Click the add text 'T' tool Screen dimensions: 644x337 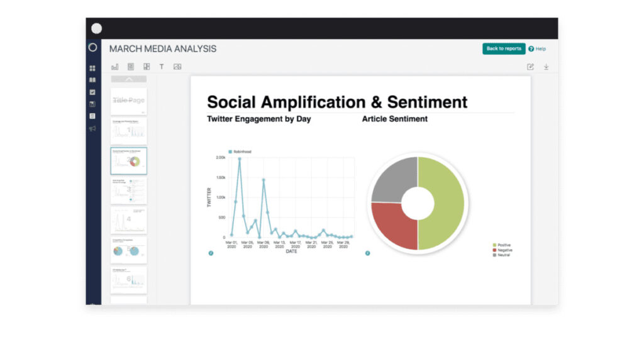click(162, 67)
